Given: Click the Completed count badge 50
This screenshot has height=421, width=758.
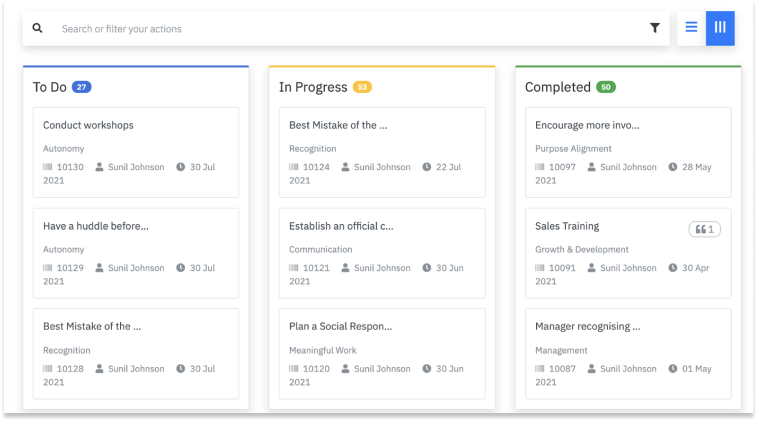Looking at the screenshot, I should 606,87.
